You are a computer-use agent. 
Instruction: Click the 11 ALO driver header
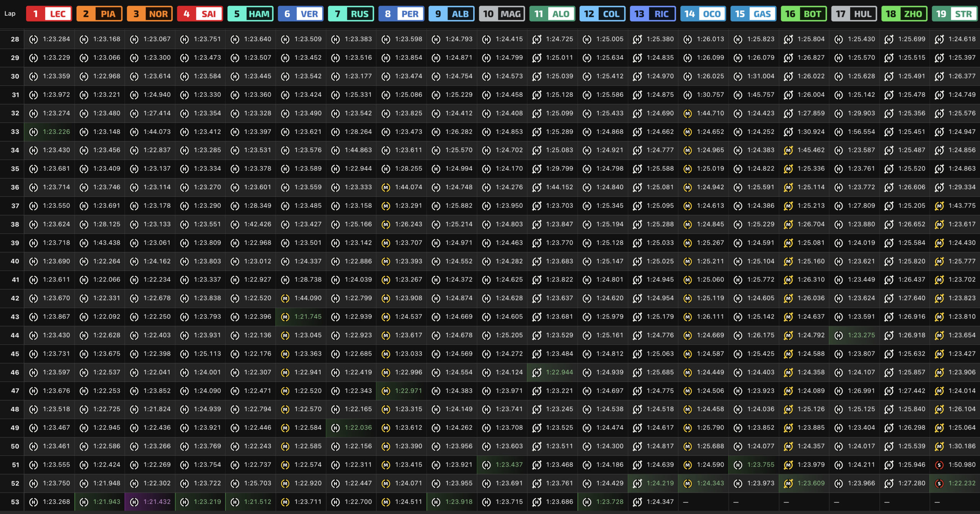pos(552,14)
